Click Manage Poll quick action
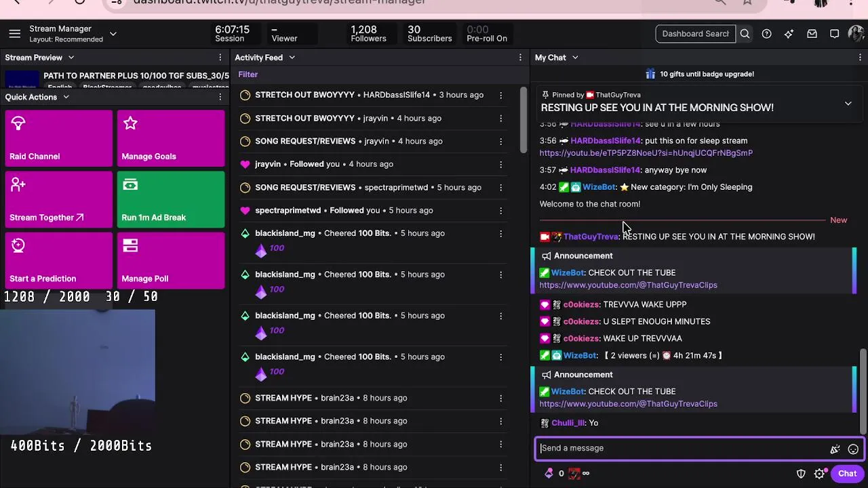 [x=171, y=260]
